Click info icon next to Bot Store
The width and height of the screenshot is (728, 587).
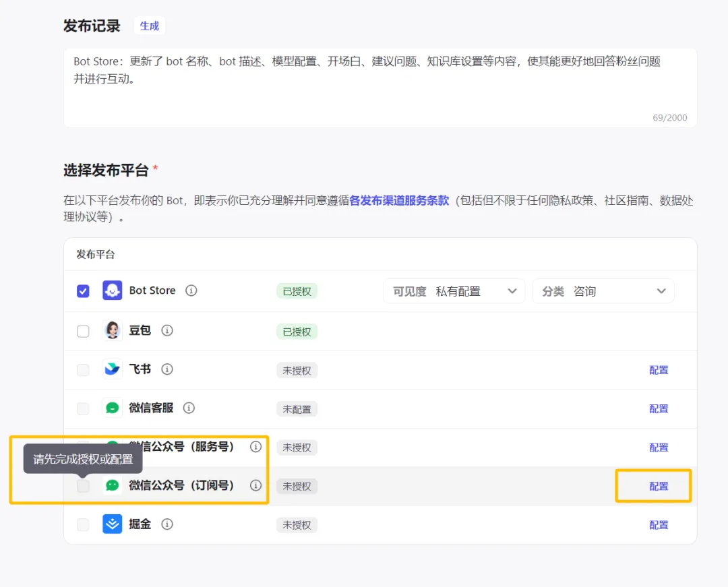tap(191, 290)
